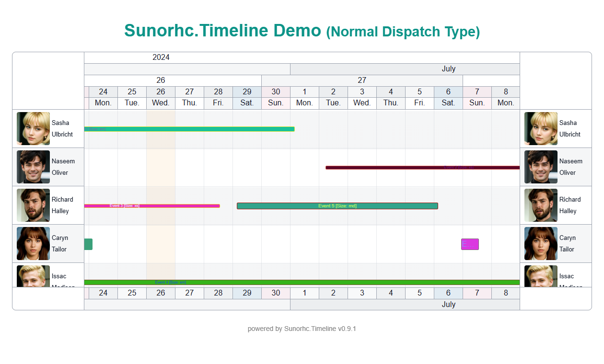Click Caryn Tailor's avatar photo on the left
Image resolution: width=604 pixels, height=364 pixels.
pyautogui.click(x=33, y=243)
